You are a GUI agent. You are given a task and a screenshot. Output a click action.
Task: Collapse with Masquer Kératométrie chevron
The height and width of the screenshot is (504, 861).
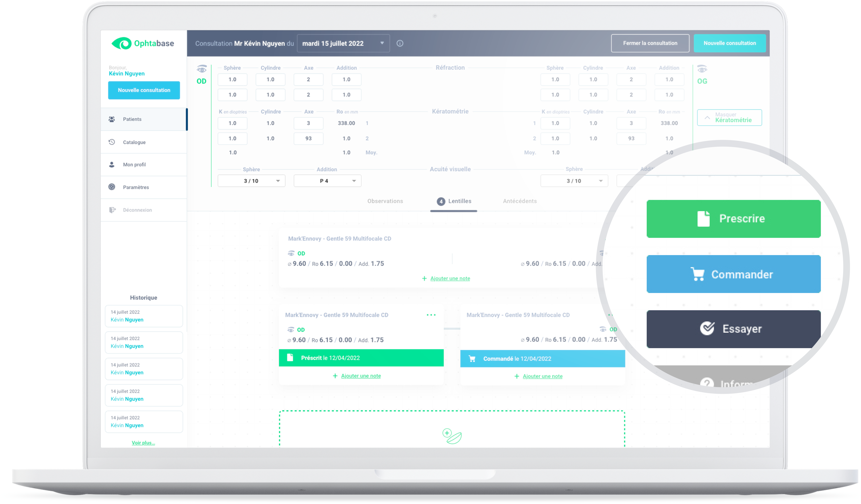coord(707,117)
